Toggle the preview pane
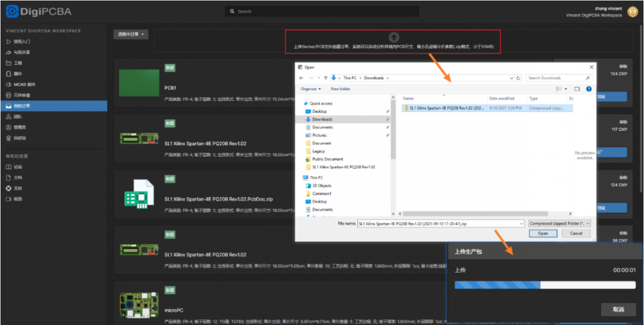The width and height of the screenshot is (644, 325). click(x=577, y=88)
